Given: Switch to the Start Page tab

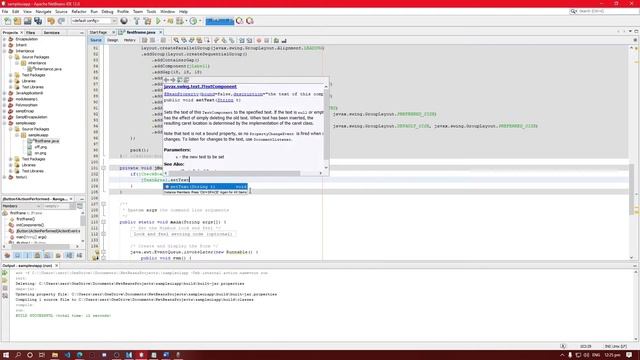Looking at the screenshot, I should [98, 32].
